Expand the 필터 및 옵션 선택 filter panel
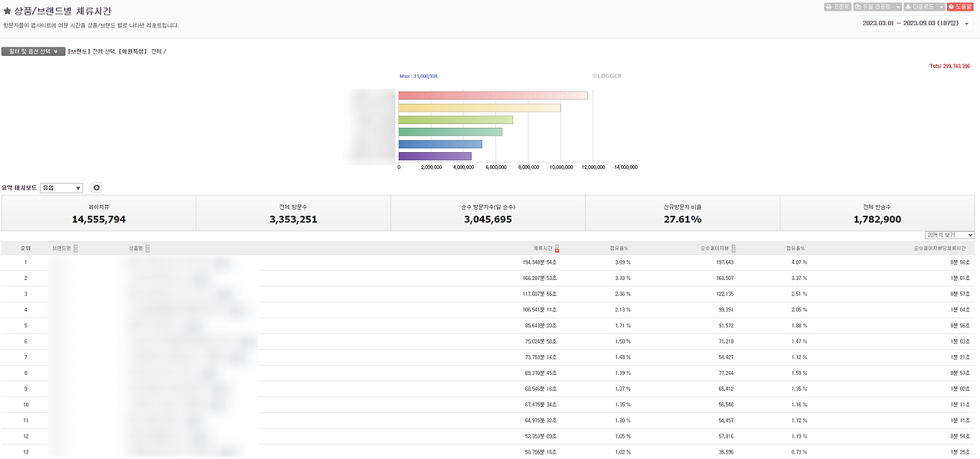 pos(33,51)
